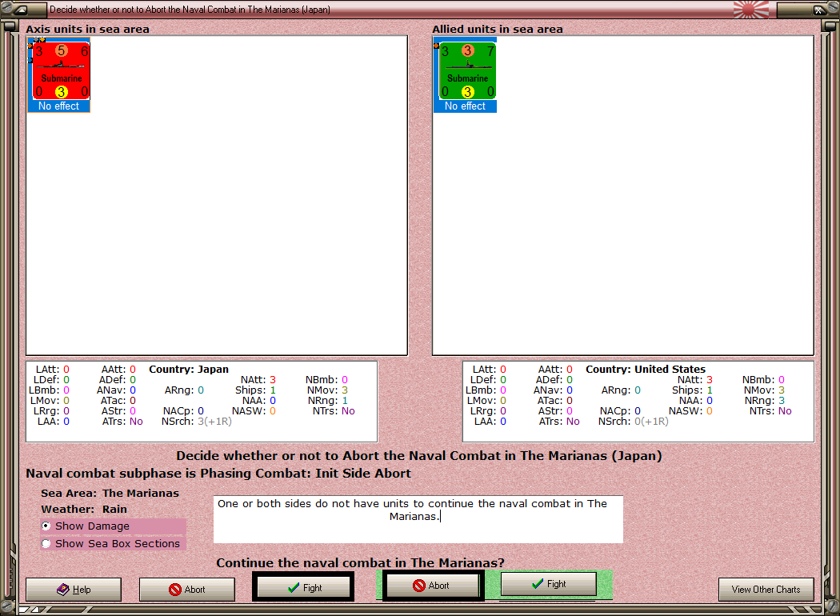
Task: Open Help for the naval combat form
Action: [74, 590]
